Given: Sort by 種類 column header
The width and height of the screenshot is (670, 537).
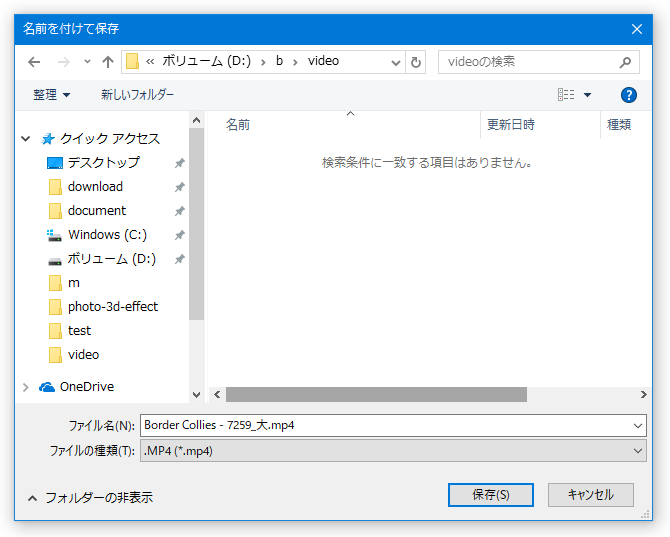Looking at the screenshot, I should pyautogui.click(x=619, y=125).
